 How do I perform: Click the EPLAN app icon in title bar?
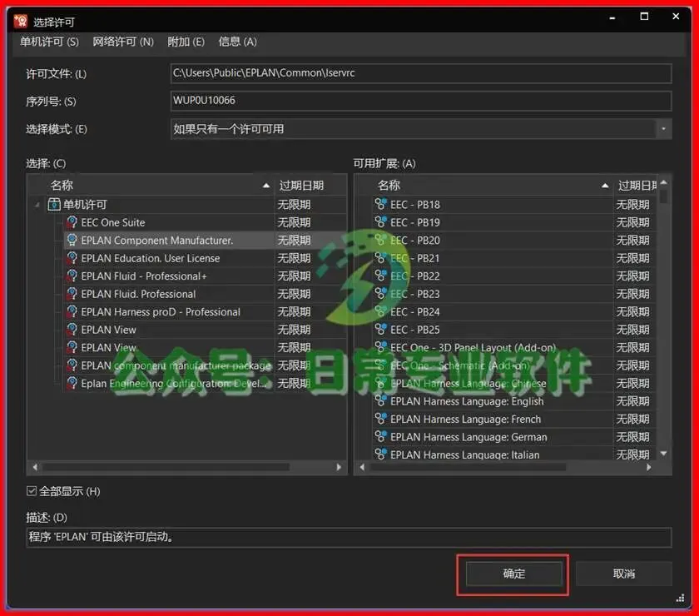[21, 21]
